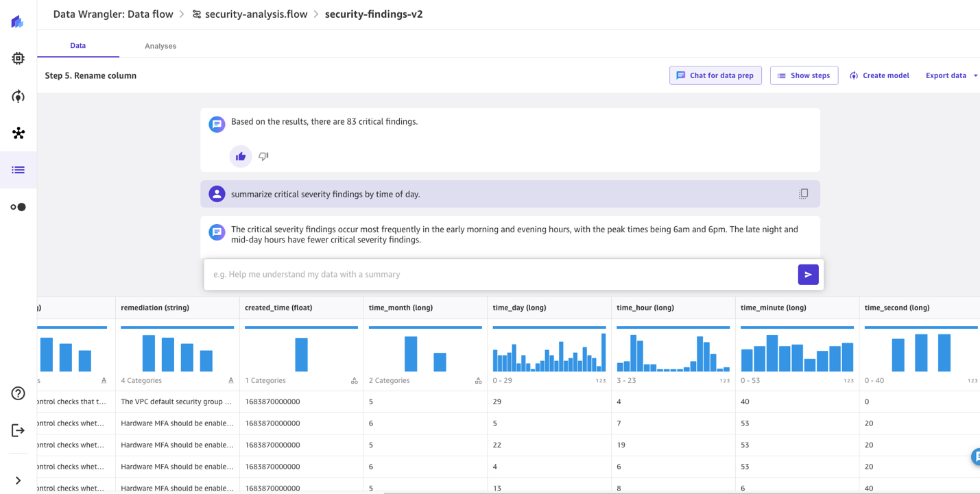Viewport: 980px width, 494px height.
Task: Click the numeric 123 icon under time_second
Action: 972,381
